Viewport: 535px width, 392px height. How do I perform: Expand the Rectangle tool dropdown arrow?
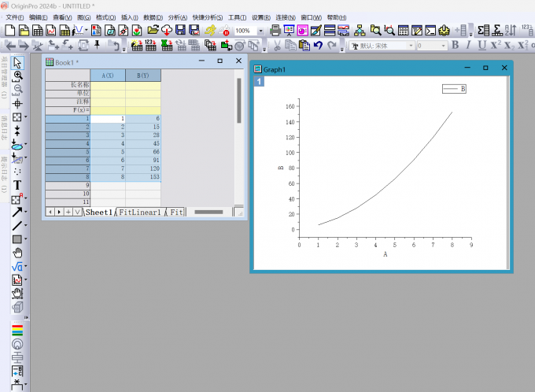coord(26,239)
